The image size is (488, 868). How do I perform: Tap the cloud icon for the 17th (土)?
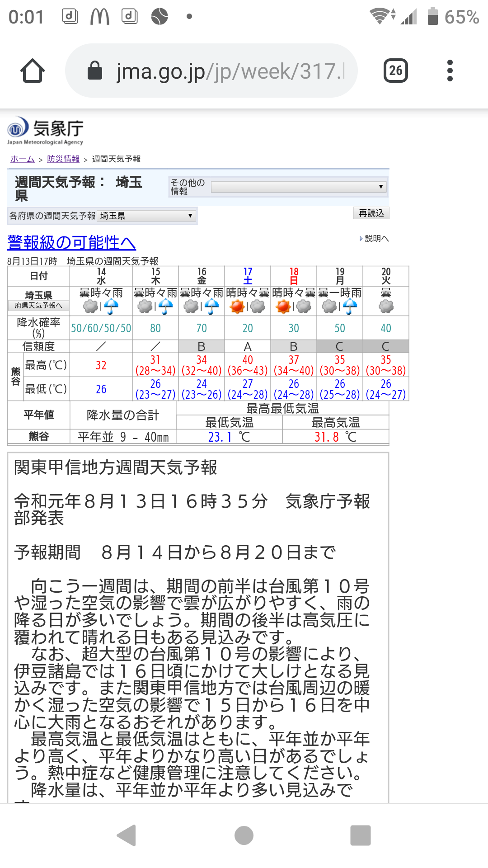pos(258,307)
